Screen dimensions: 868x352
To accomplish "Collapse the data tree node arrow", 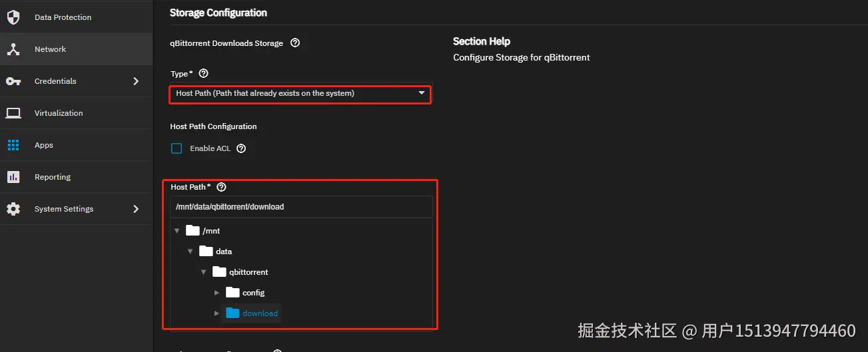I will tap(190, 252).
